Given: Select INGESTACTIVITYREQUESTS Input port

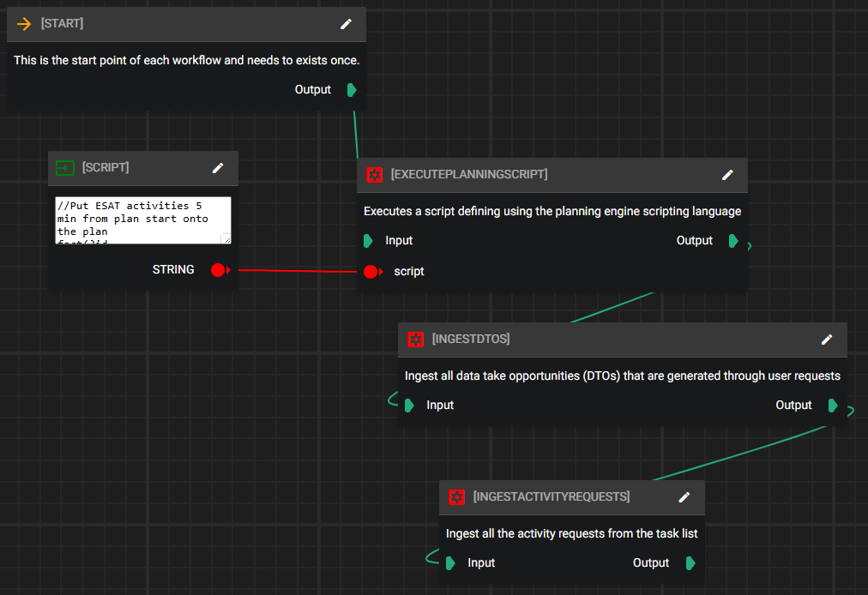Looking at the screenshot, I should [x=450, y=563].
